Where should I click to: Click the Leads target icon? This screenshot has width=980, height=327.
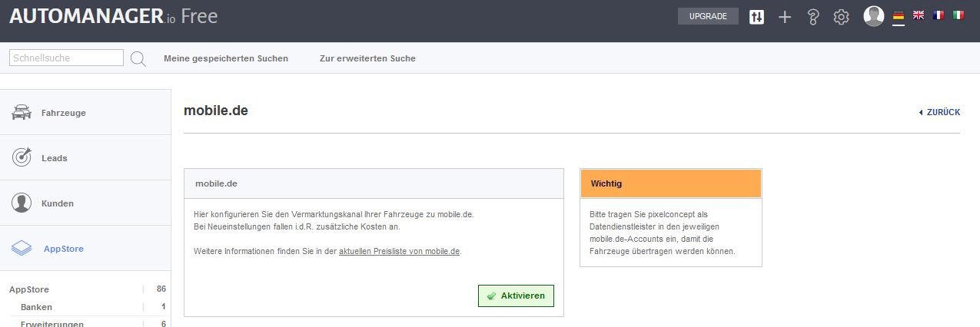[x=22, y=157]
